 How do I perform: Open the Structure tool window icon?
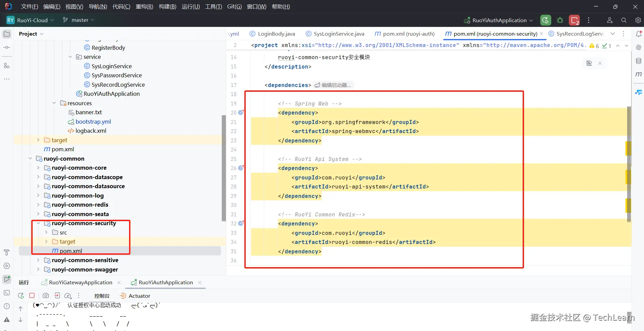[x=7, y=66]
